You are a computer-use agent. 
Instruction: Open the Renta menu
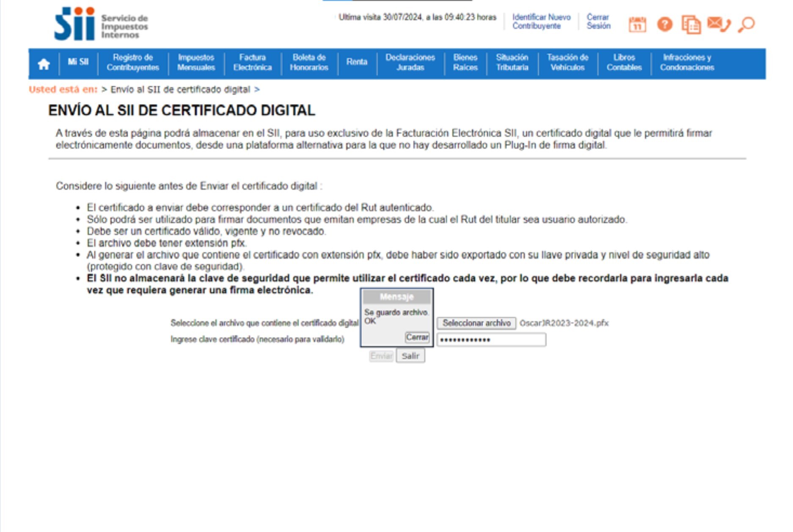357,62
